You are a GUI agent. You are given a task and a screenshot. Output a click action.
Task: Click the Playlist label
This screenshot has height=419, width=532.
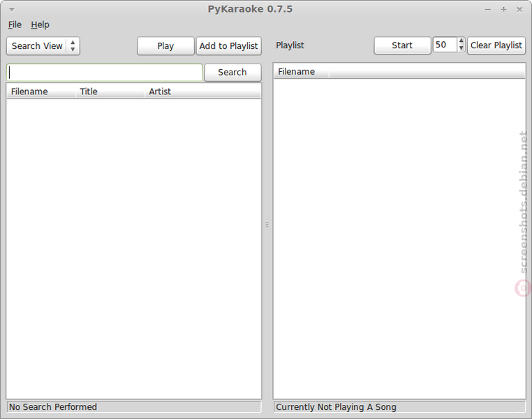pos(290,45)
